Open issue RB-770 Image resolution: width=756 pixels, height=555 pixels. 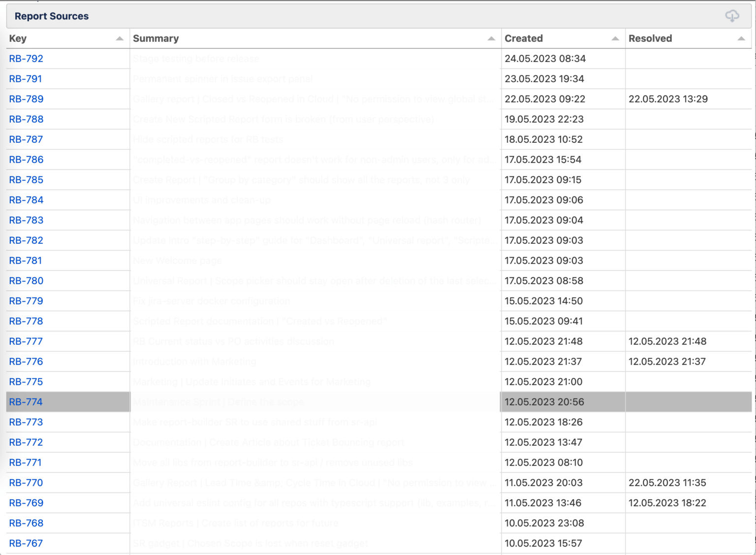pos(26,483)
